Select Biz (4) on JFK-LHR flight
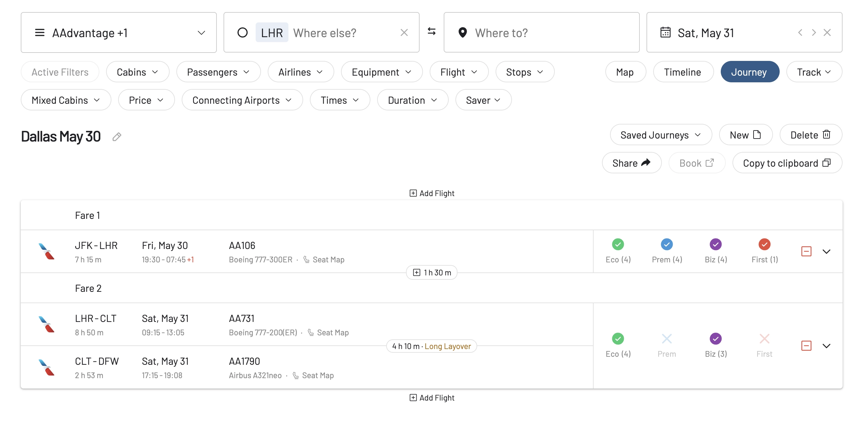Screen dimensions: 868x425 [716, 250]
